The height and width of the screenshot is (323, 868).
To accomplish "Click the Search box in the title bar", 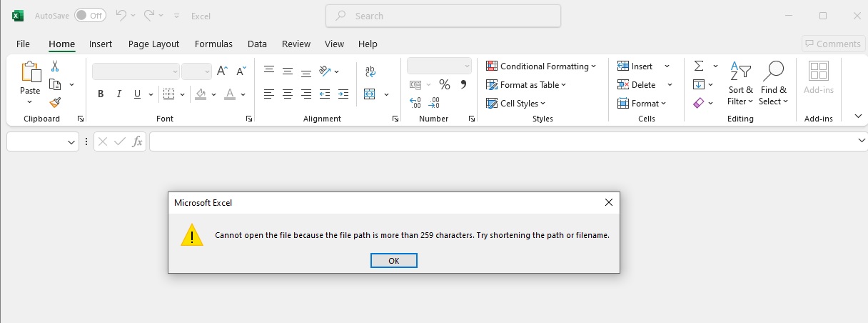I will coord(443,16).
